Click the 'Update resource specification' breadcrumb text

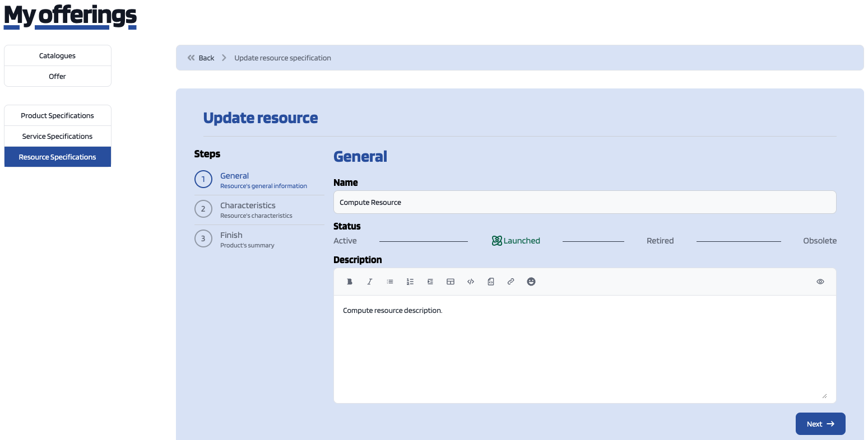click(282, 58)
